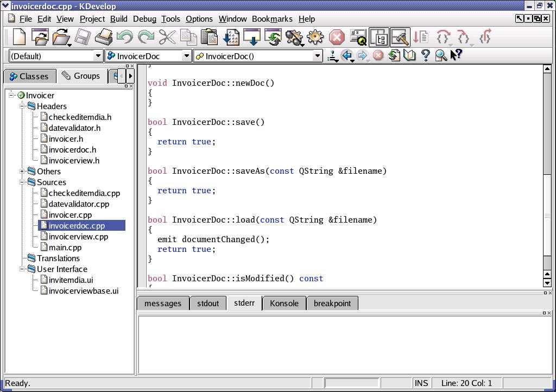556x392 pixels.
Task: Switch to the Classes tab
Action: 30,76
